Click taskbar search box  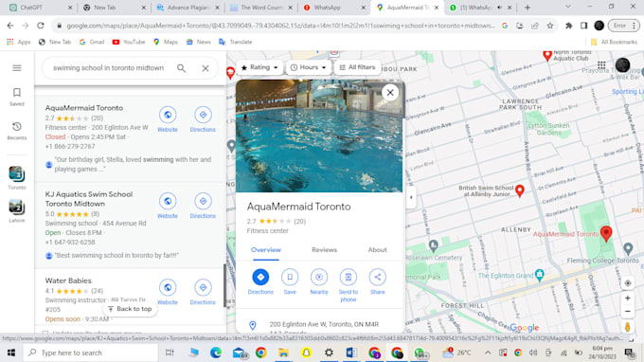click(x=90, y=353)
